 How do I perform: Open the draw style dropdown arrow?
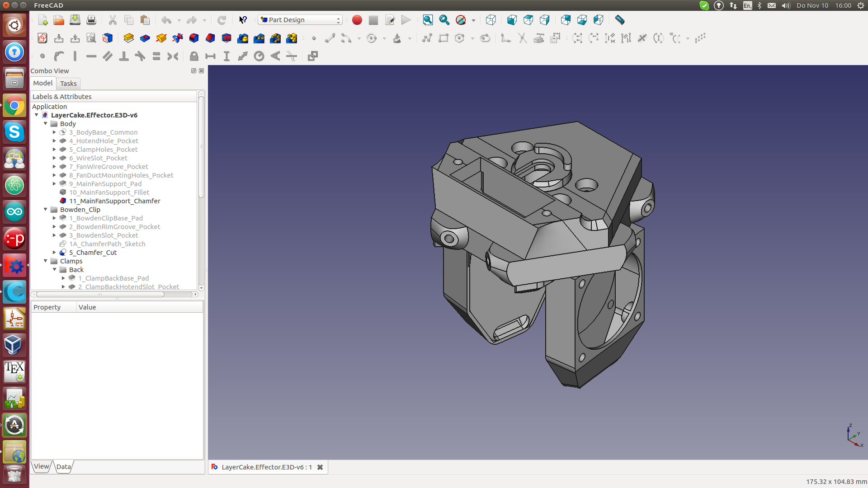point(473,20)
